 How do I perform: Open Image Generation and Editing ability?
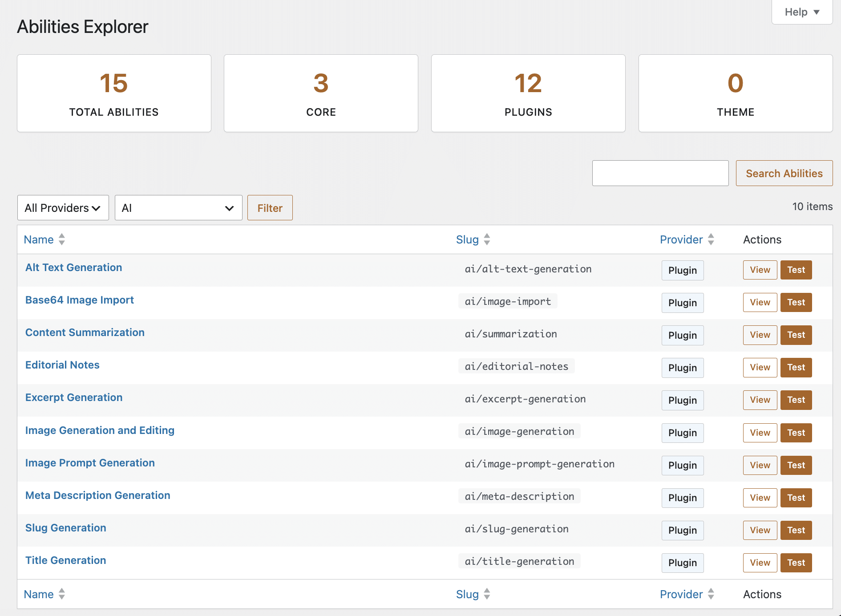(100, 430)
